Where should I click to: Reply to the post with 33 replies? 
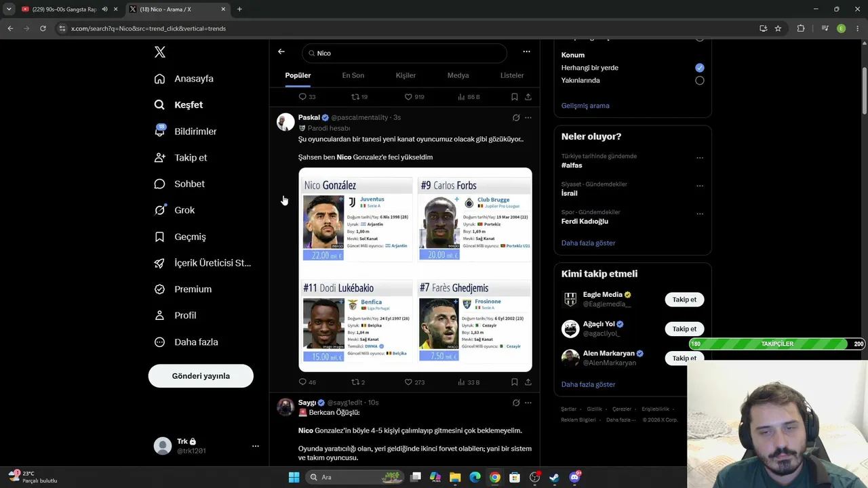tap(307, 97)
